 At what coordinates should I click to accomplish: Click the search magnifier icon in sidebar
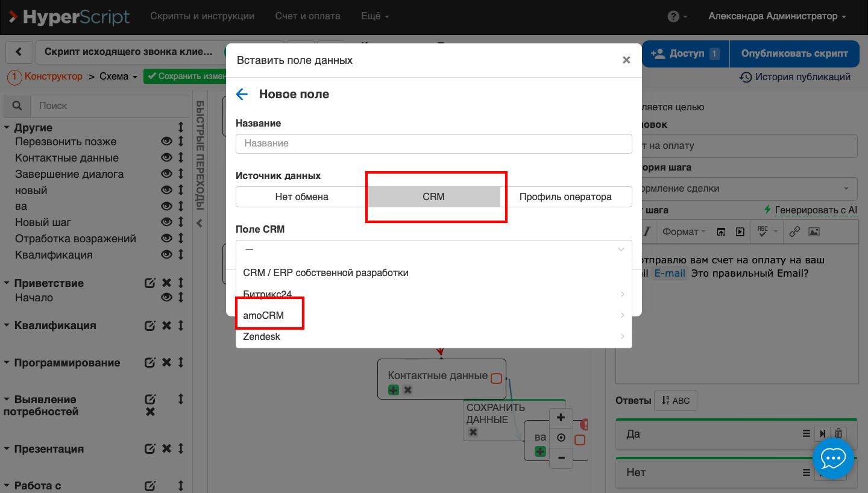17,105
